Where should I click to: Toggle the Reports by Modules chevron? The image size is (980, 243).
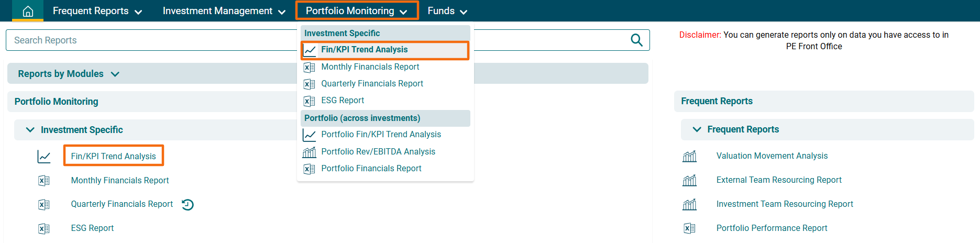coord(115,74)
